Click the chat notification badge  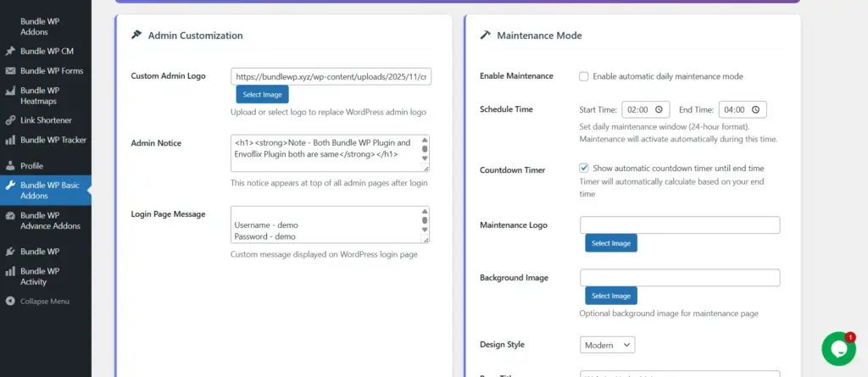click(x=850, y=337)
